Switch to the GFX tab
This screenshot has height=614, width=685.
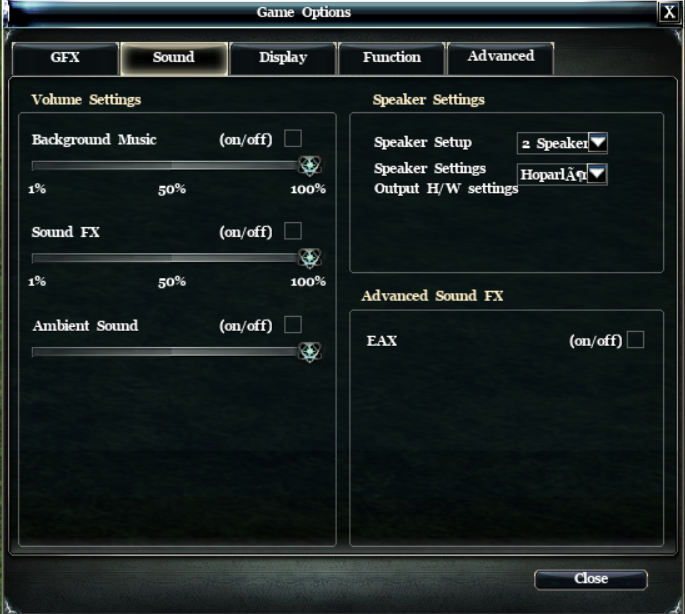tap(65, 58)
